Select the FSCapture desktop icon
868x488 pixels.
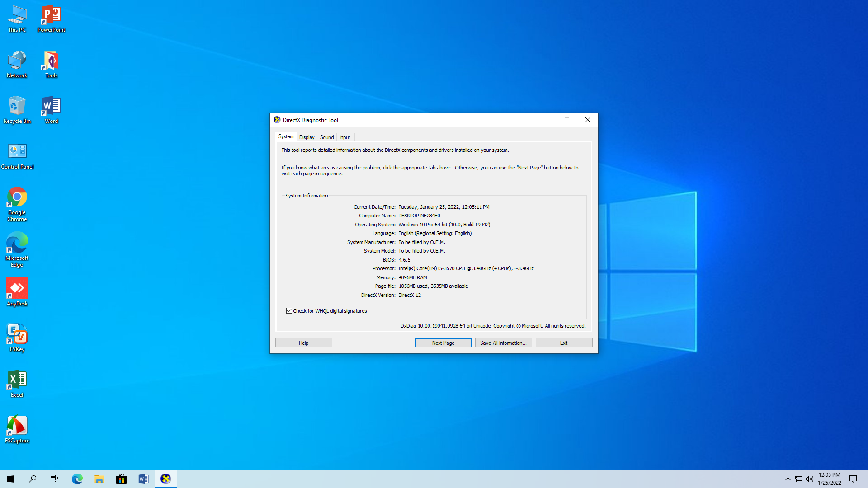[17, 429]
